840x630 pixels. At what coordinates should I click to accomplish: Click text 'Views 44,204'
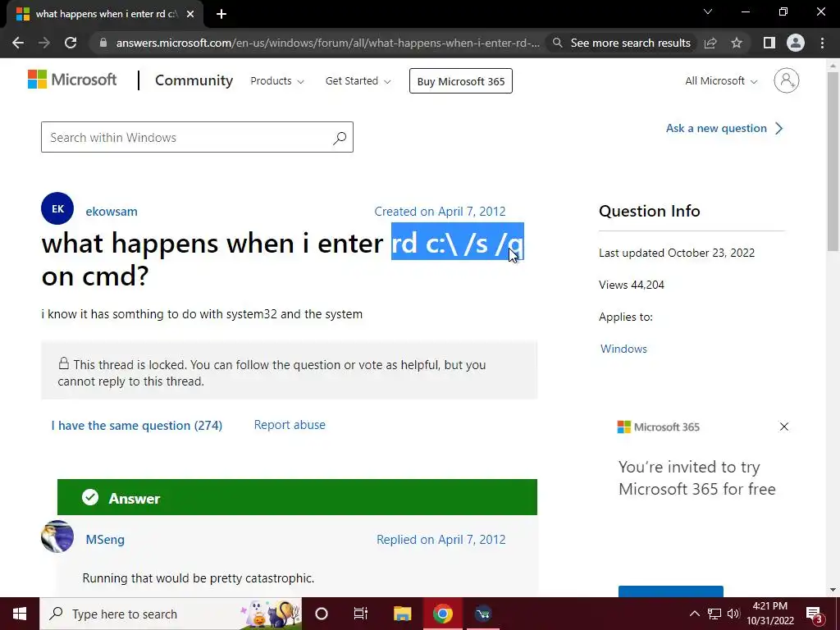pyautogui.click(x=632, y=285)
